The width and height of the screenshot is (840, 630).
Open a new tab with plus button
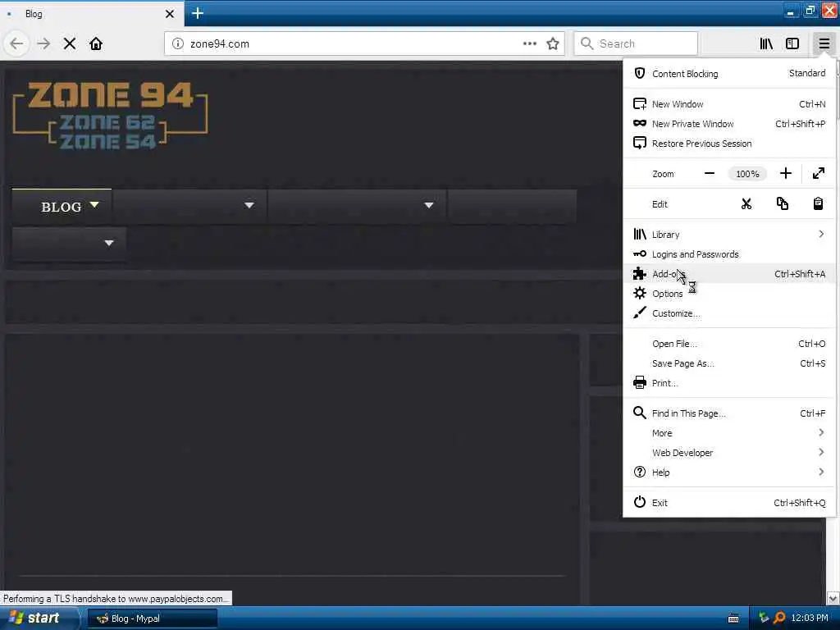point(198,13)
